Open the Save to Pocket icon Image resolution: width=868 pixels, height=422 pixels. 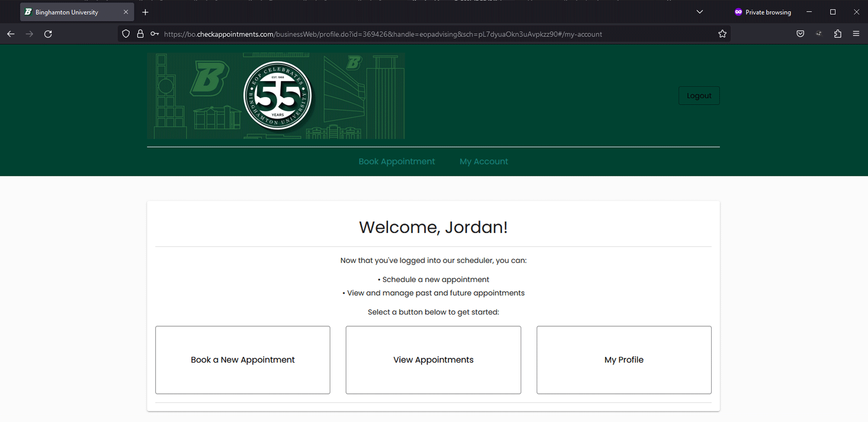pyautogui.click(x=800, y=34)
